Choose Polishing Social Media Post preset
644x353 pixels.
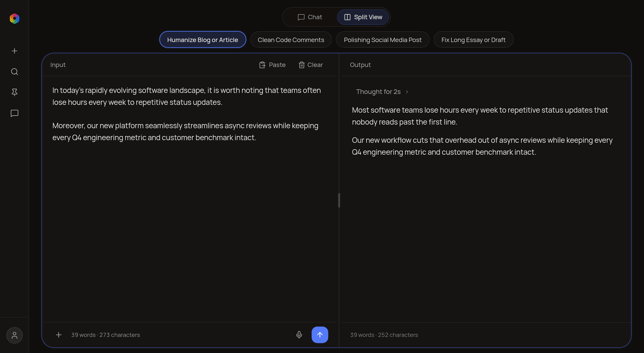point(383,40)
